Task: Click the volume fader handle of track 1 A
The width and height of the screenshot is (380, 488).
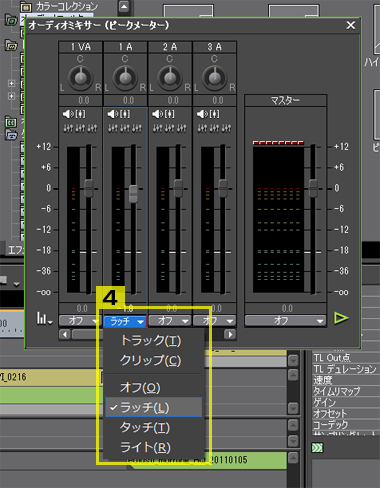Action: [x=133, y=194]
